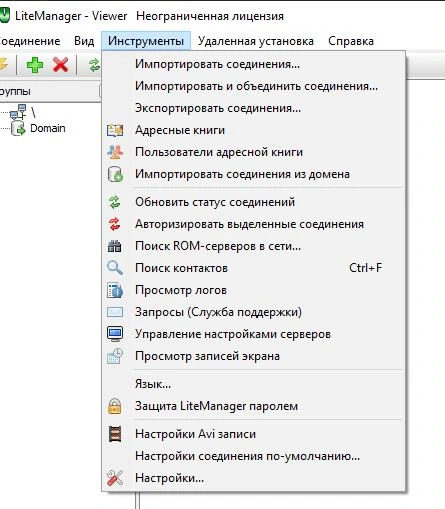Click the monitor icon for server settings
Viewport: 445px width, 509px height.
tap(115, 334)
